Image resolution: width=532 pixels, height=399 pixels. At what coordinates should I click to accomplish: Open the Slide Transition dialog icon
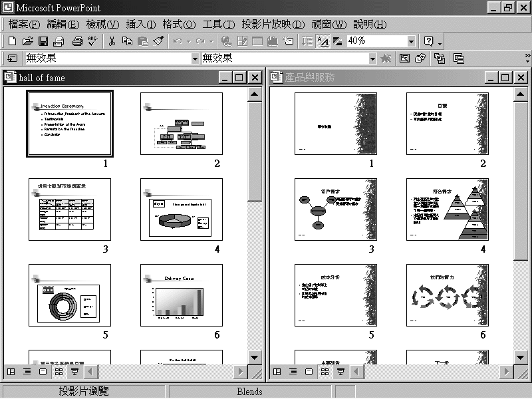[13, 59]
